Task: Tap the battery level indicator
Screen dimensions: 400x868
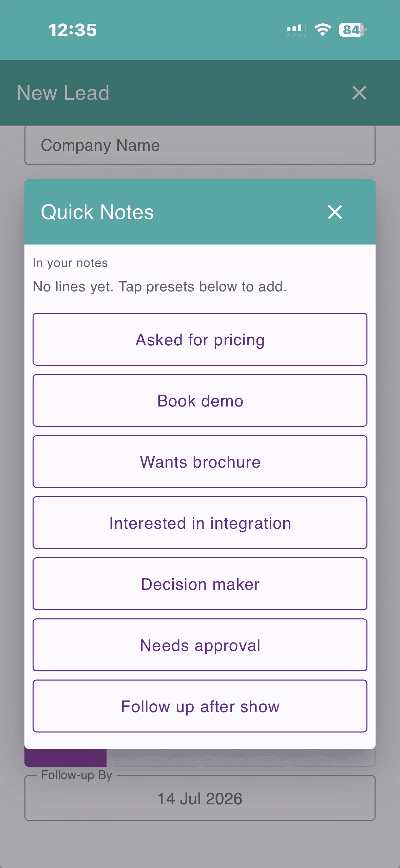Action: pyautogui.click(x=353, y=30)
